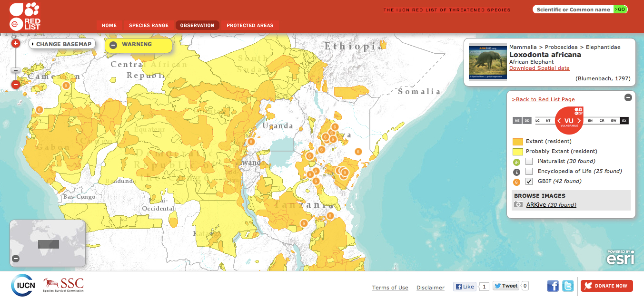Viewport: 644px width, 298px height.
Task: Collapse the yellow Warning panel
Action: click(113, 45)
